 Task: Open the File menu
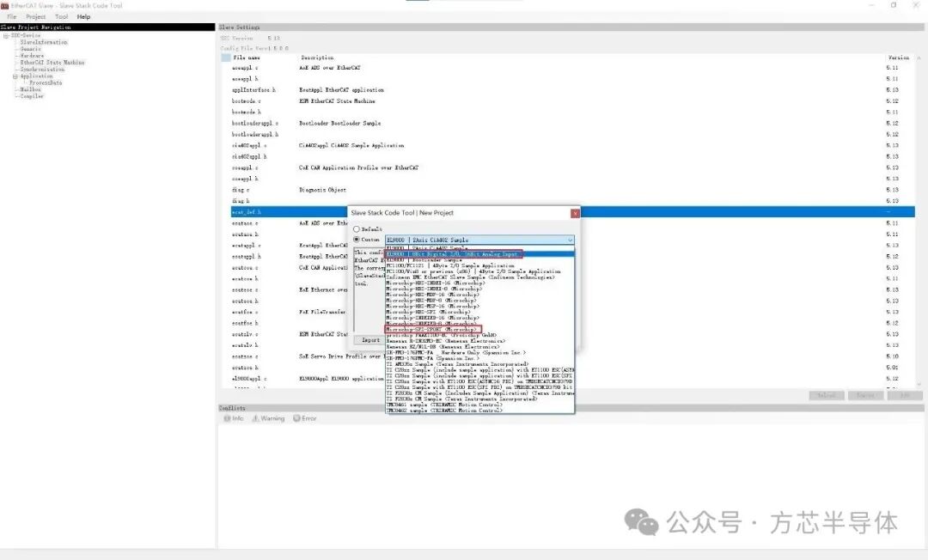pos(11,16)
